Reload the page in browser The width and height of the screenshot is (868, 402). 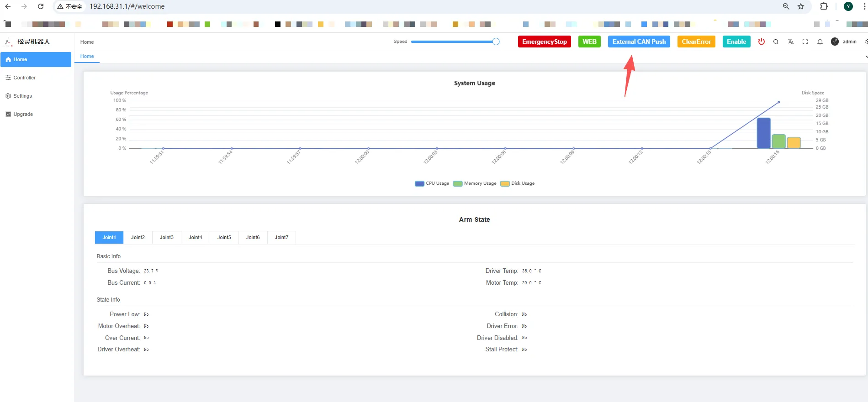[x=41, y=6]
